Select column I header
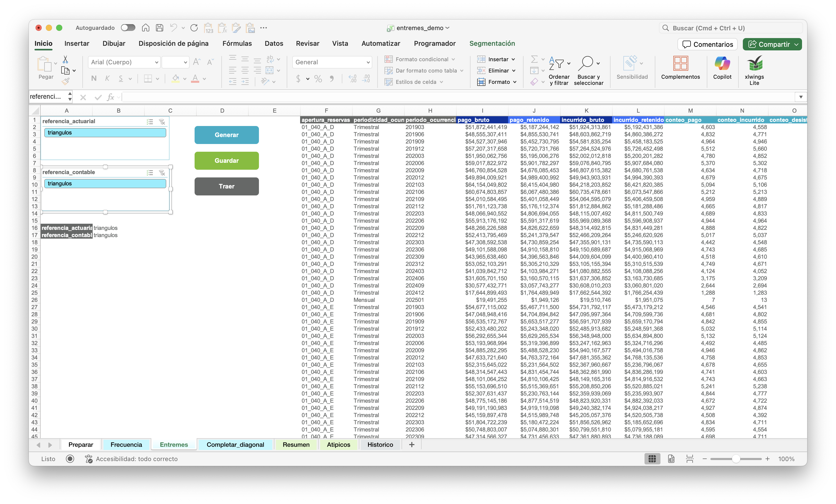 [482, 111]
